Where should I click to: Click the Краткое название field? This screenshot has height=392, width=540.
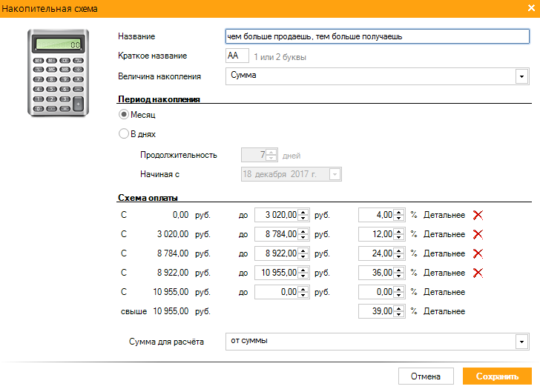(237, 56)
